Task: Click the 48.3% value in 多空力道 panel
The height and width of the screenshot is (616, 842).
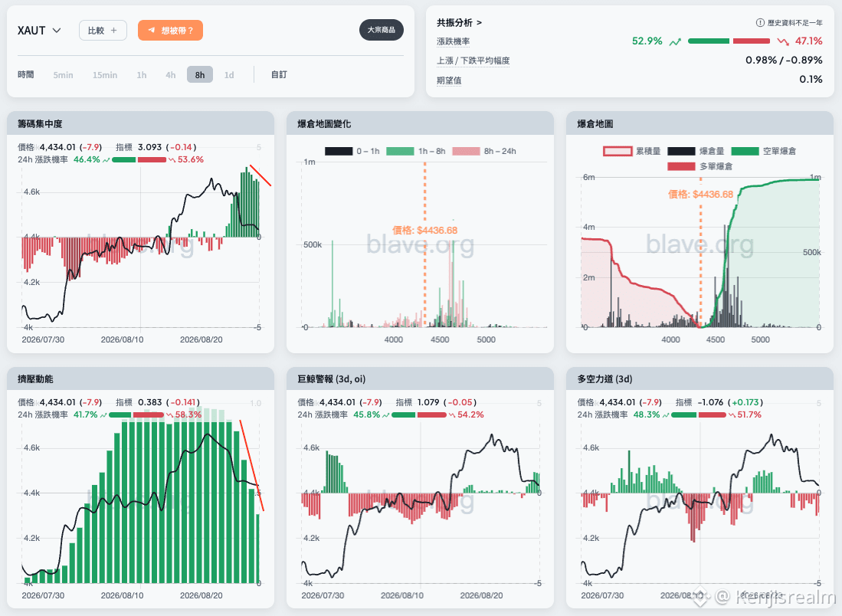Action: pyautogui.click(x=647, y=414)
